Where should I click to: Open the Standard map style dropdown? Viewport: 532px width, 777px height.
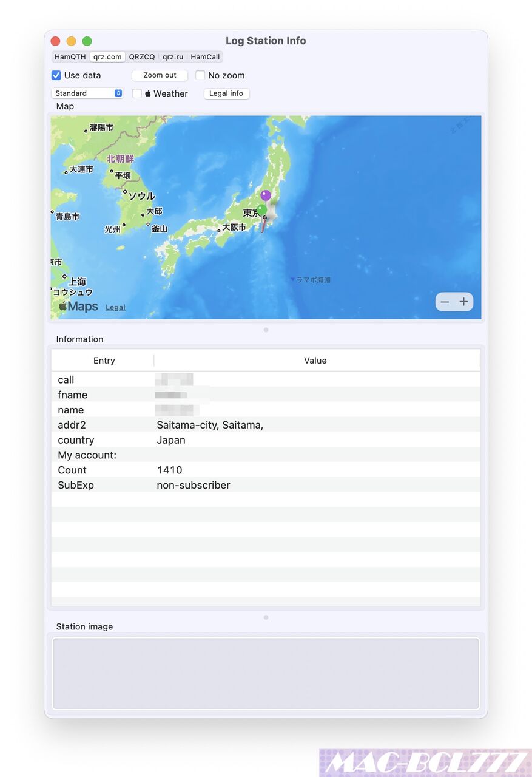(x=87, y=93)
